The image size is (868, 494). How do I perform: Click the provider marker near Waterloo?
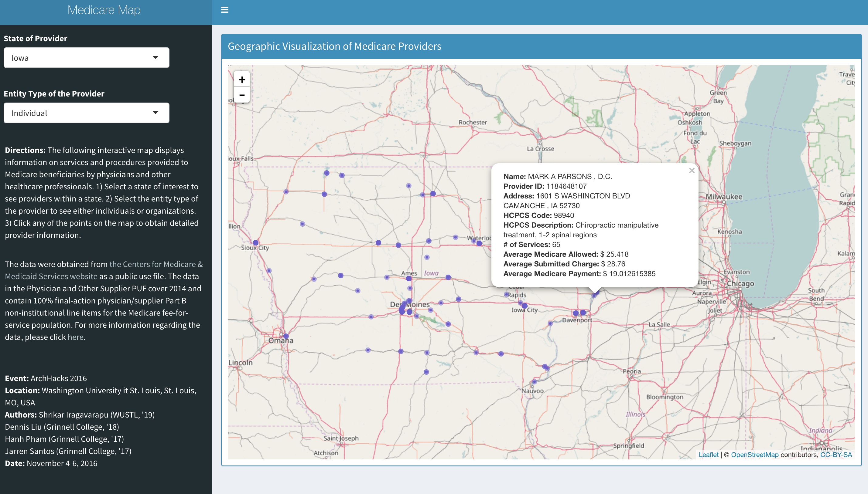(x=479, y=243)
